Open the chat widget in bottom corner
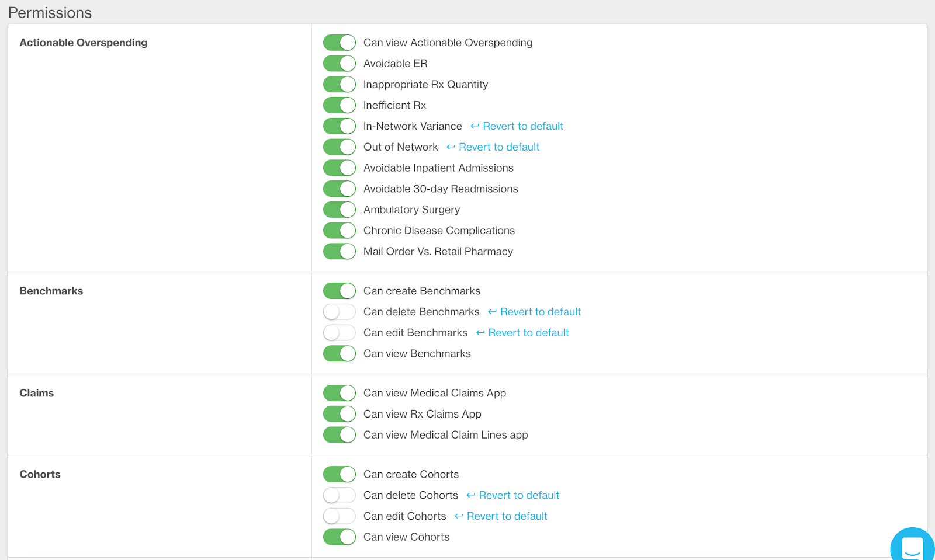The width and height of the screenshot is (935, 560). [x=912, y=547]
